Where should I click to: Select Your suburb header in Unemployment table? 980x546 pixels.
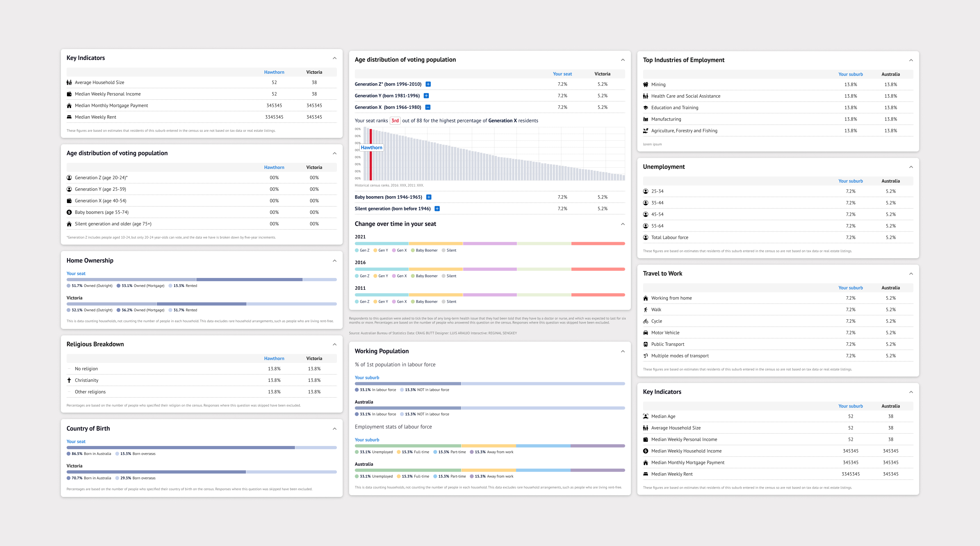coord(850,181)
